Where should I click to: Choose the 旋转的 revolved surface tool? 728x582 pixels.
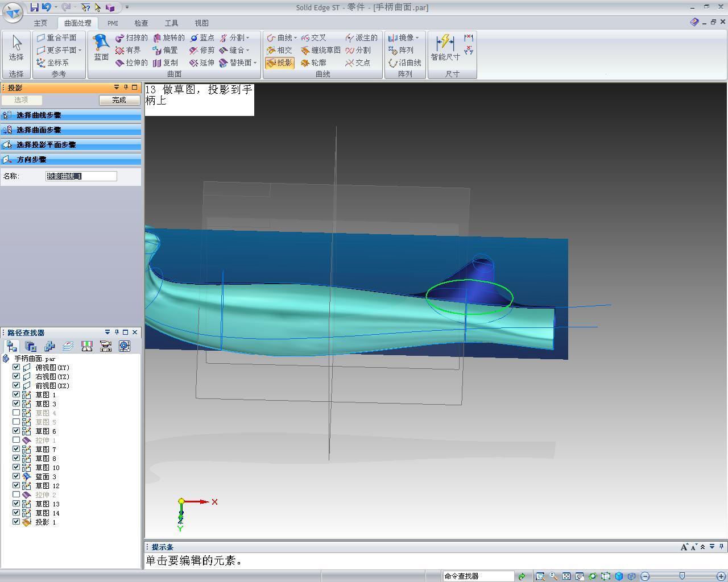[x=169, y=38]
